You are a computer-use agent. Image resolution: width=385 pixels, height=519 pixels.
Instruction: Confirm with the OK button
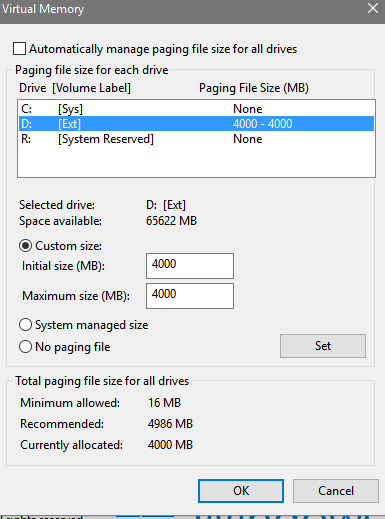coord(241,491)
